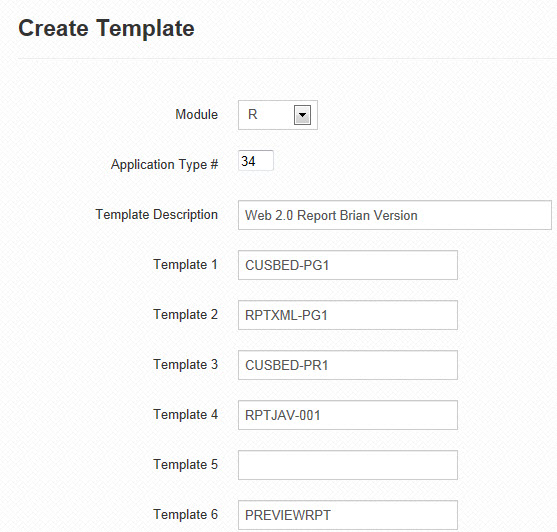Click the Template 5 label text
Screen dimensions: 557x532
pyautogui.click(x=185, y=465)
